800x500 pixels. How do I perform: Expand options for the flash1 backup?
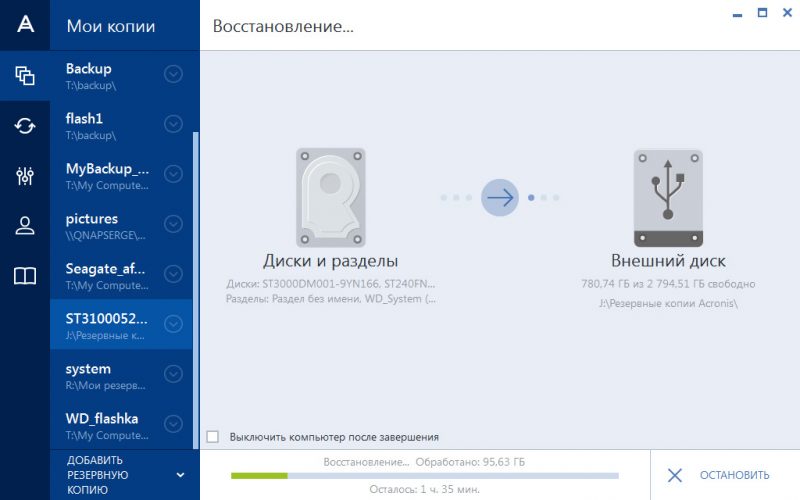(173, 124)
